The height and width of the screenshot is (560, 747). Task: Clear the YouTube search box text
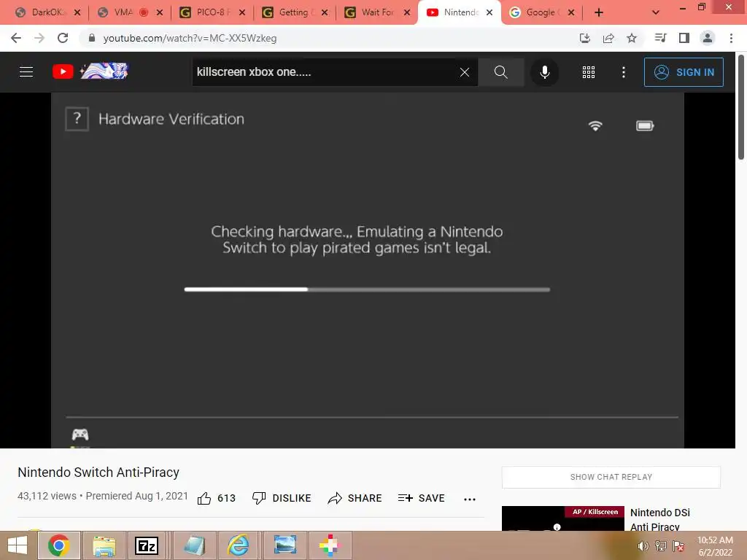click(x=465, y=72)
